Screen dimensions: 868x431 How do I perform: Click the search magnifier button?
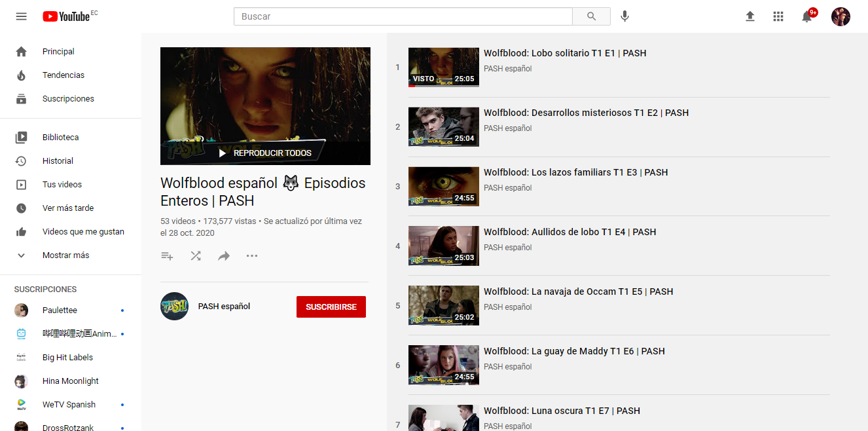point(591,16)
